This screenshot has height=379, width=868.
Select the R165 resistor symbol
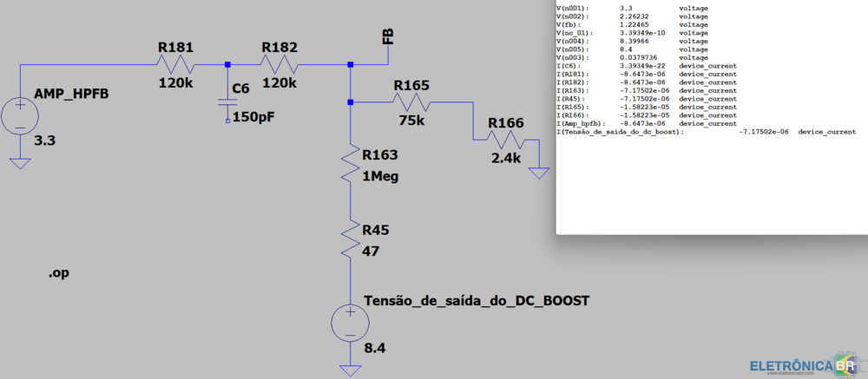(411, 102)
